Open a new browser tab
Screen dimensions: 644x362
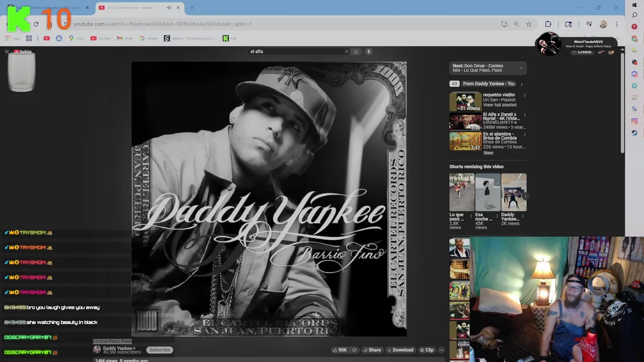(192, 8)
